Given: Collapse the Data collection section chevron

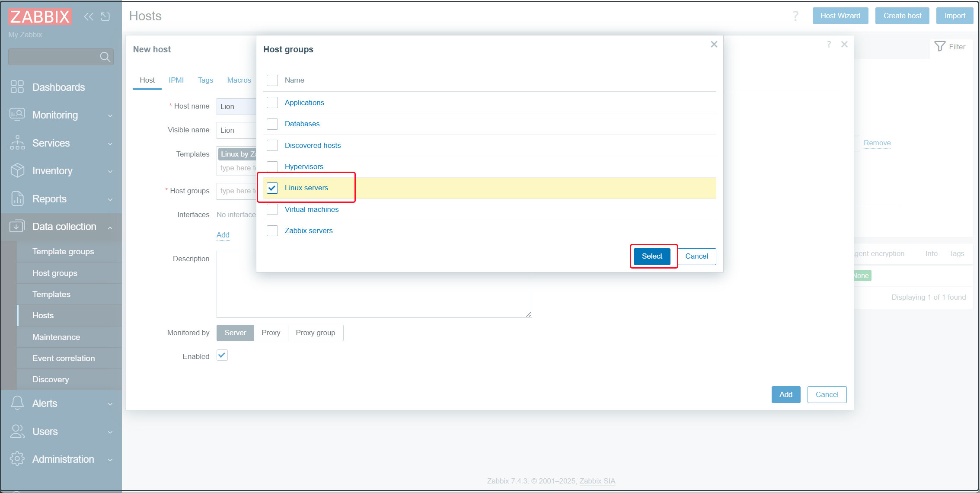Looking at the screenshot, I should (x=110, y=227).
